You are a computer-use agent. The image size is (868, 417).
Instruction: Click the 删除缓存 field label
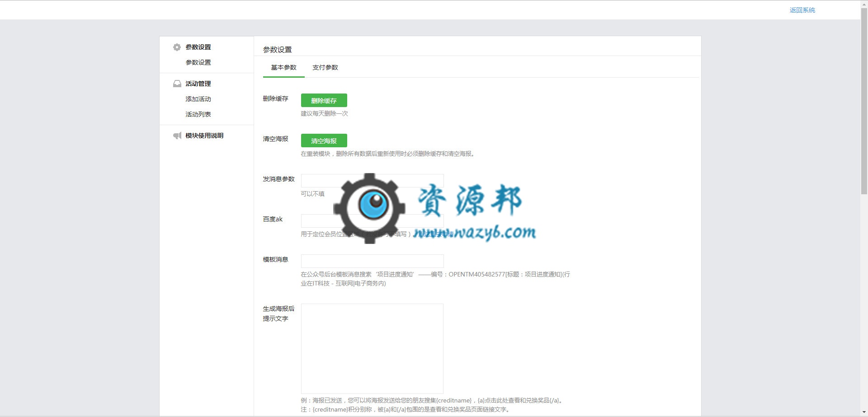275,98
